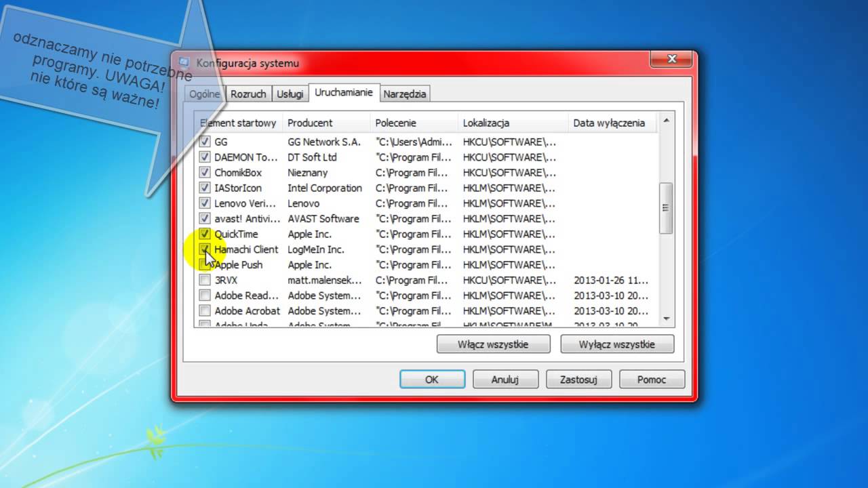Open the Ogólne tab
Screen dimensions: 868x488
pyautogui.click(x=204, y=94)
